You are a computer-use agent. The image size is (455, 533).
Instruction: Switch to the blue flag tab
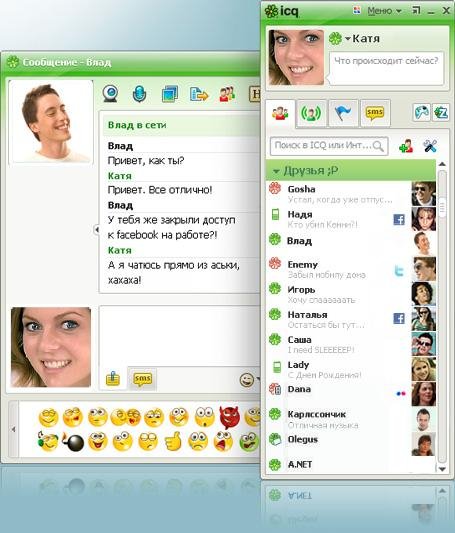[343, 113]
